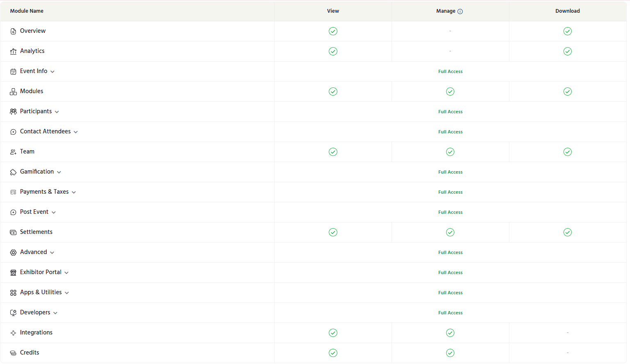Click Full Access in Participants row

point(450,112)
